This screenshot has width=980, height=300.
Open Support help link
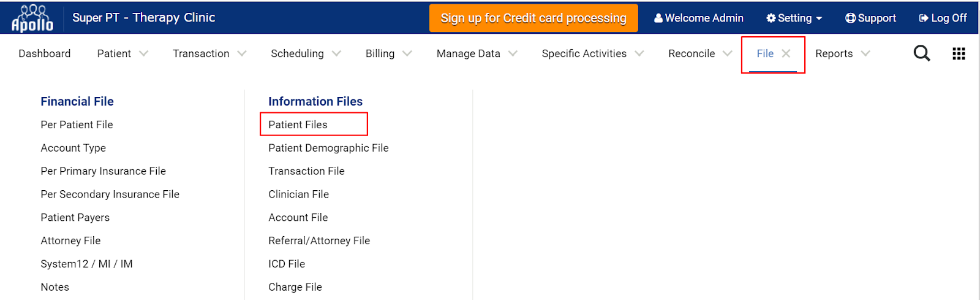(x=870, y=18)
